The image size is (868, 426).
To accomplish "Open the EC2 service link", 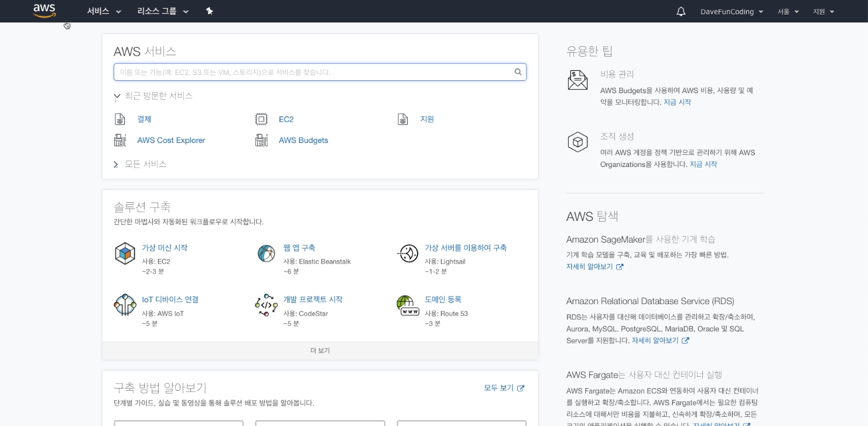I will click(x=286, y=119).
